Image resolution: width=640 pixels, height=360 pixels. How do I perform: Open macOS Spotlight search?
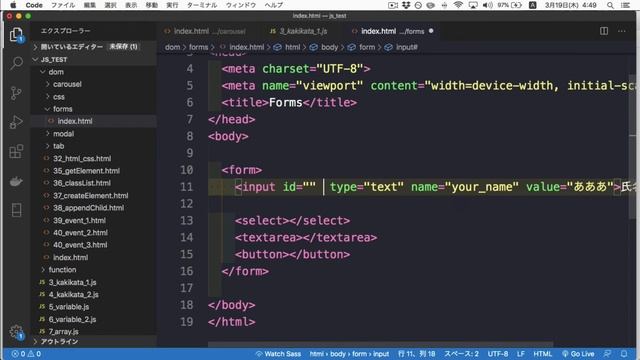[x=610, y=5]
